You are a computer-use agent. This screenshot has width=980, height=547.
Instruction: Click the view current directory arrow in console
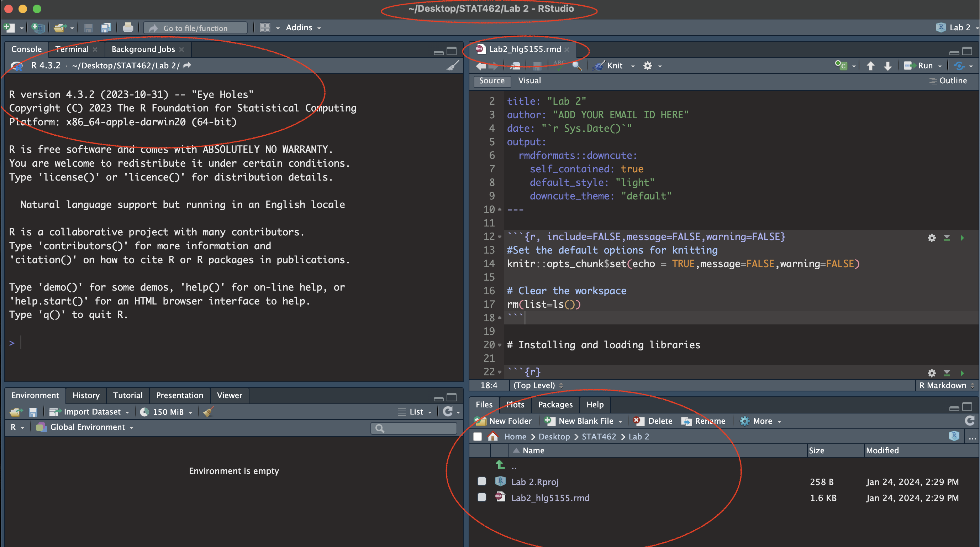[x=187, y=66]
